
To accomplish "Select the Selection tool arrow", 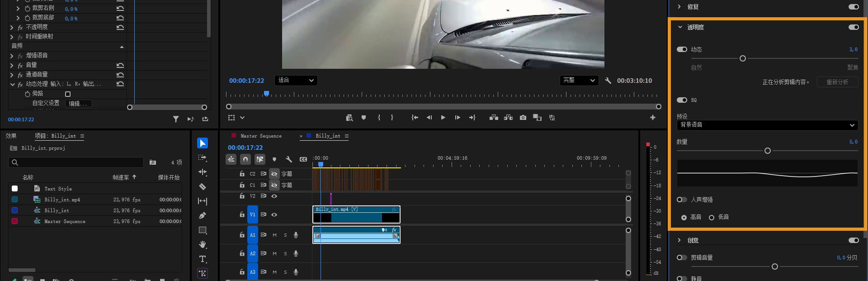I will 203,143.
